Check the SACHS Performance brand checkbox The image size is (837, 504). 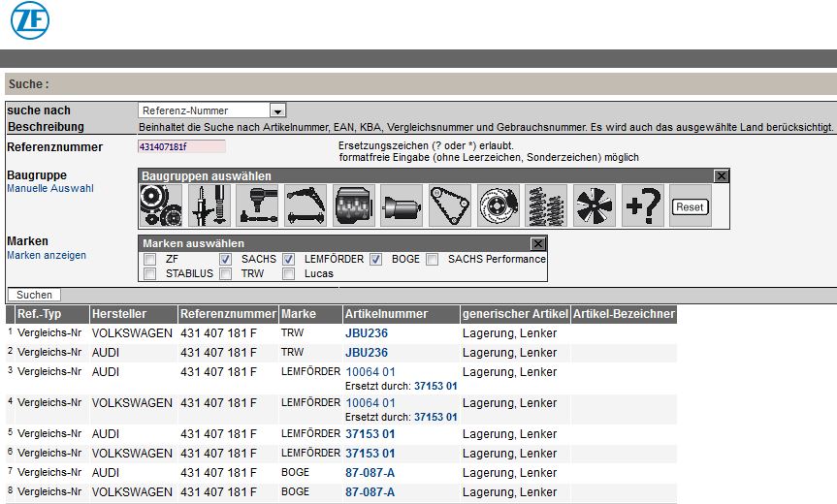433,260
